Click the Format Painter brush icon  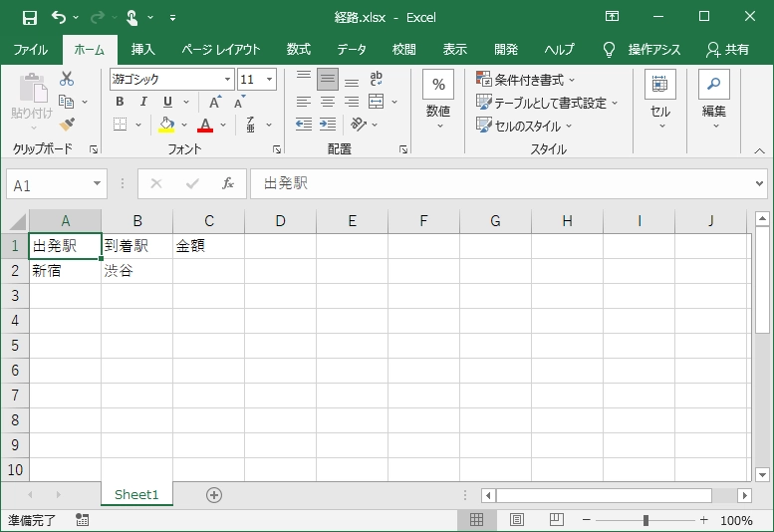67,125
